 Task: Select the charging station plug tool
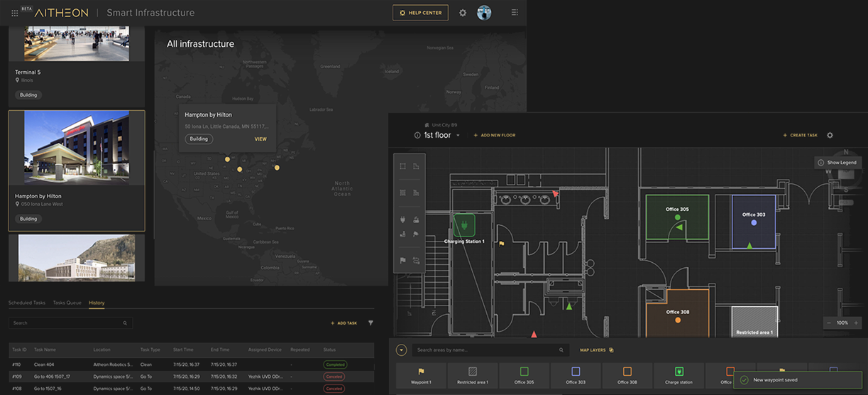[x=402, y=220]
